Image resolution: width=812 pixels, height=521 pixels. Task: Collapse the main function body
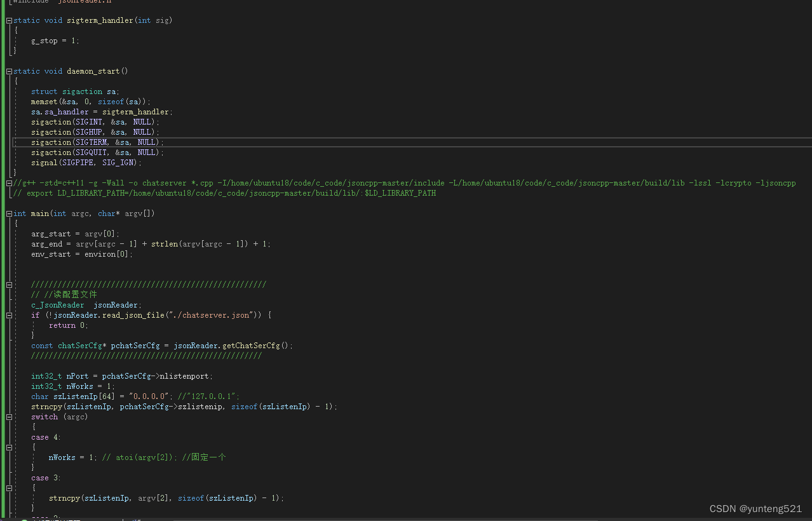click(8, 213)
